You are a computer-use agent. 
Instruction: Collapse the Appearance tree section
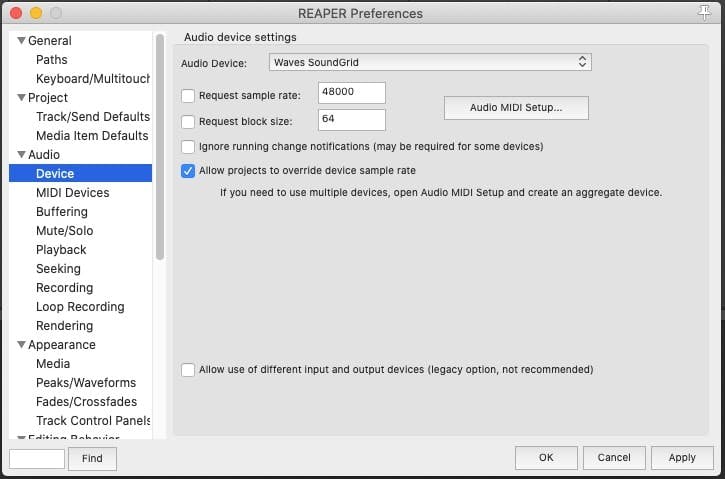pos(21,344)
